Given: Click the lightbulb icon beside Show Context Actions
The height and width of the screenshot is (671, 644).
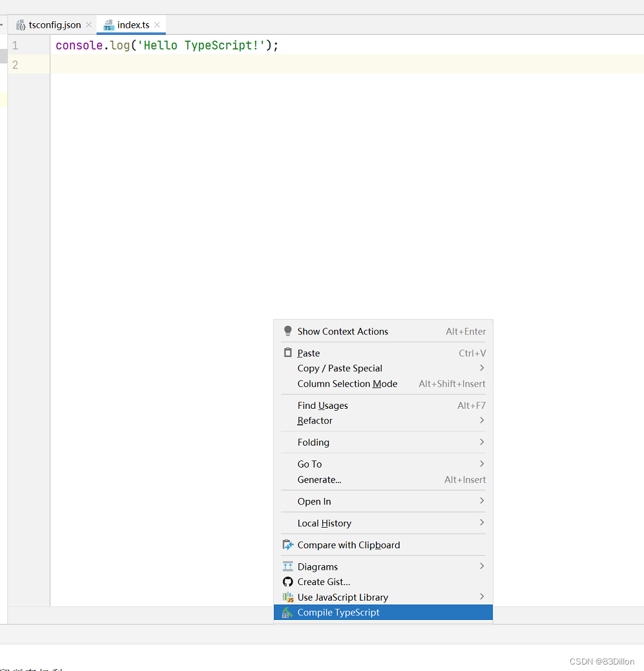Looking at the screenshot, I should [x=287, y=331].
